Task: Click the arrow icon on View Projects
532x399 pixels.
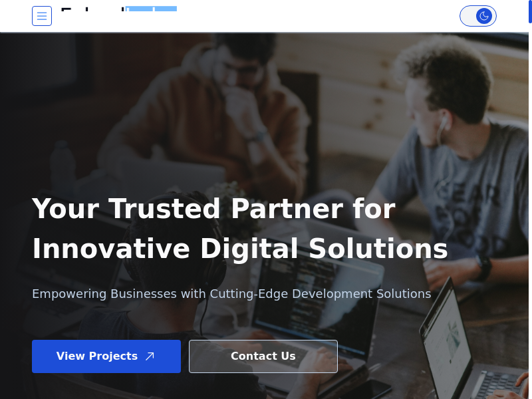Action: 150,356
